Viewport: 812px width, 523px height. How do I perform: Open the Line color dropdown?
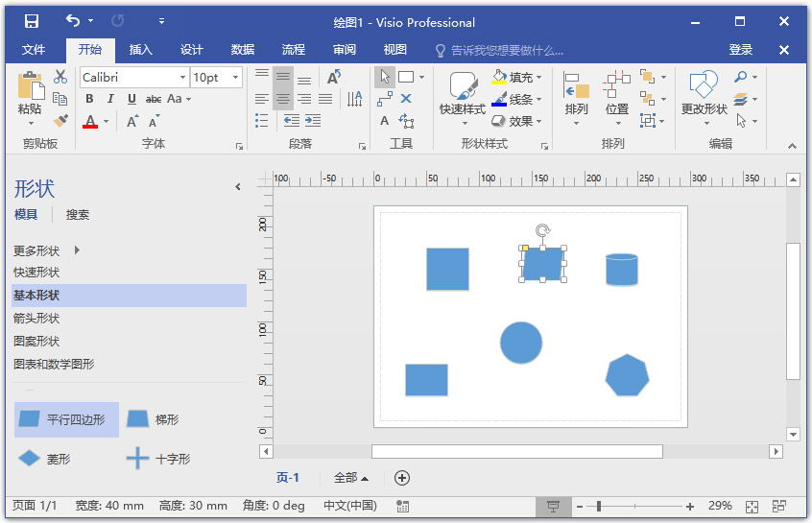tap(538, 99)
